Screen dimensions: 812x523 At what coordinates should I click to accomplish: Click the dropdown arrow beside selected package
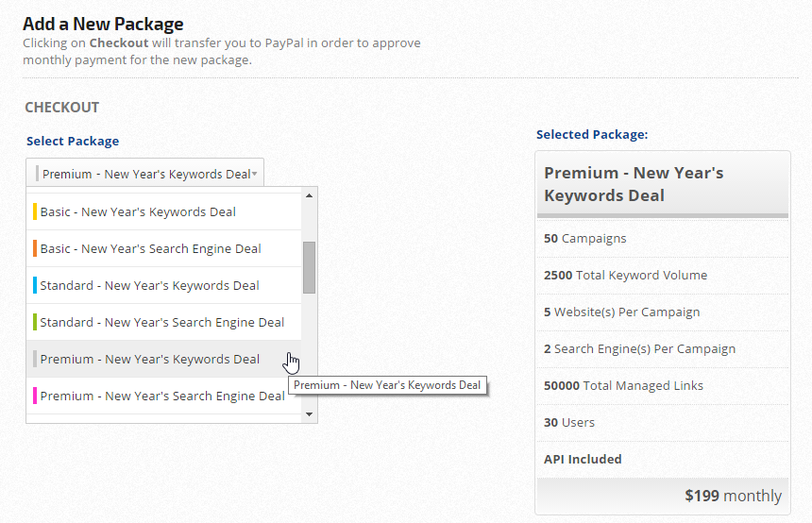point(255,174)
